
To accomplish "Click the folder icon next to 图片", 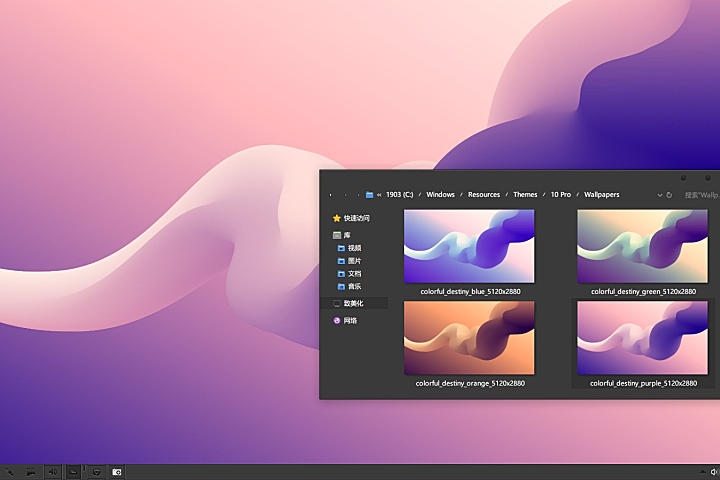I will point(341,261).
